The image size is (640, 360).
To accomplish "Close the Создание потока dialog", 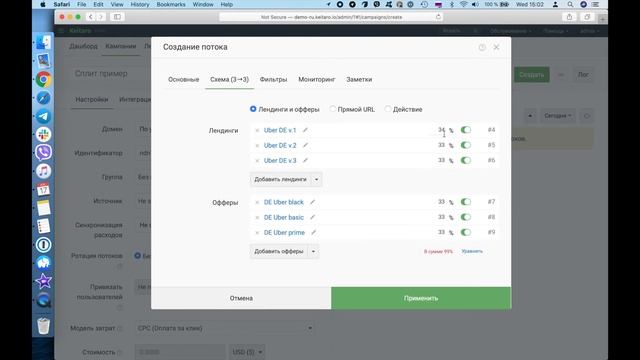I will coord(496,47).
